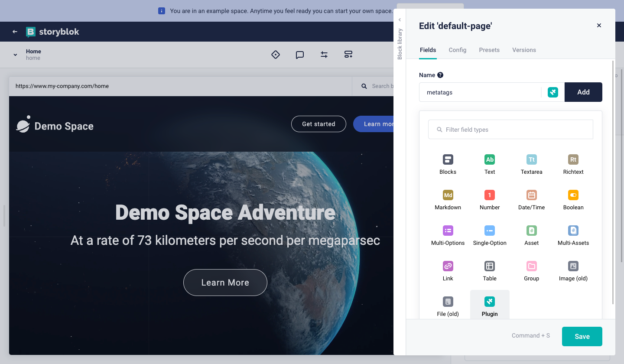624x364 pixels.
Task: Pick the Date/Time field type
Action: (531, 200)
